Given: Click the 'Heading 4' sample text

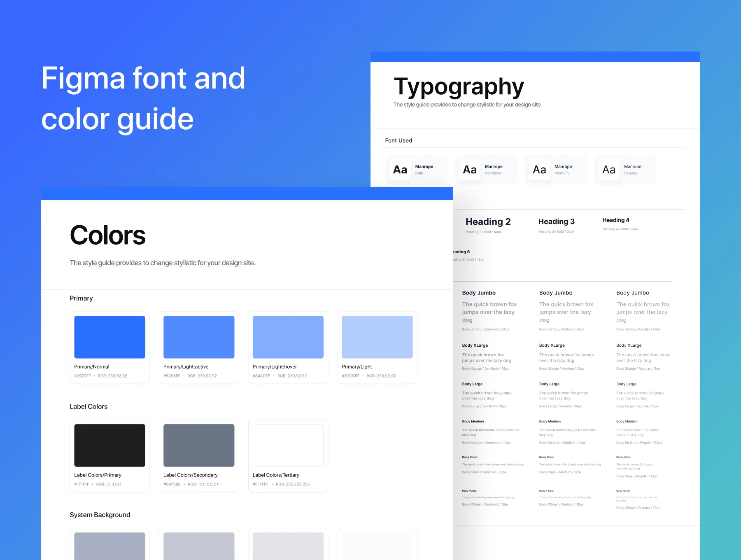Looking at the screenshot, I should [x=615, y=220].
